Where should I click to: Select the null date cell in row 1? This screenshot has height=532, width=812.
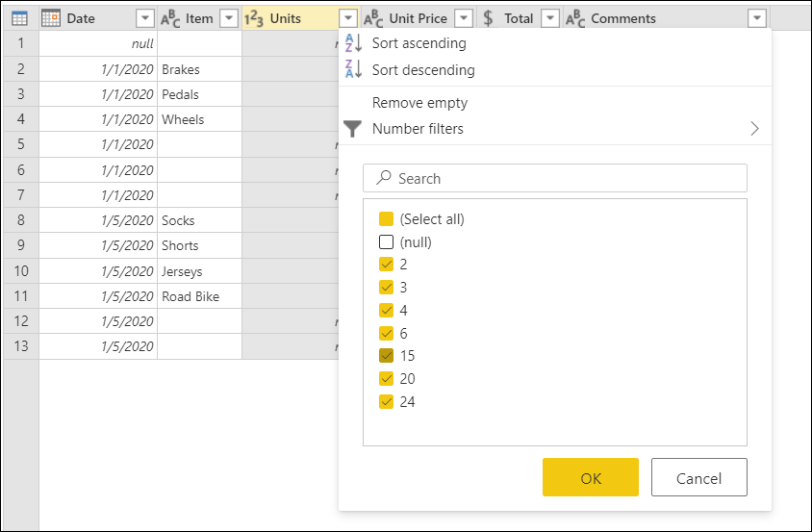click(98, 43)
